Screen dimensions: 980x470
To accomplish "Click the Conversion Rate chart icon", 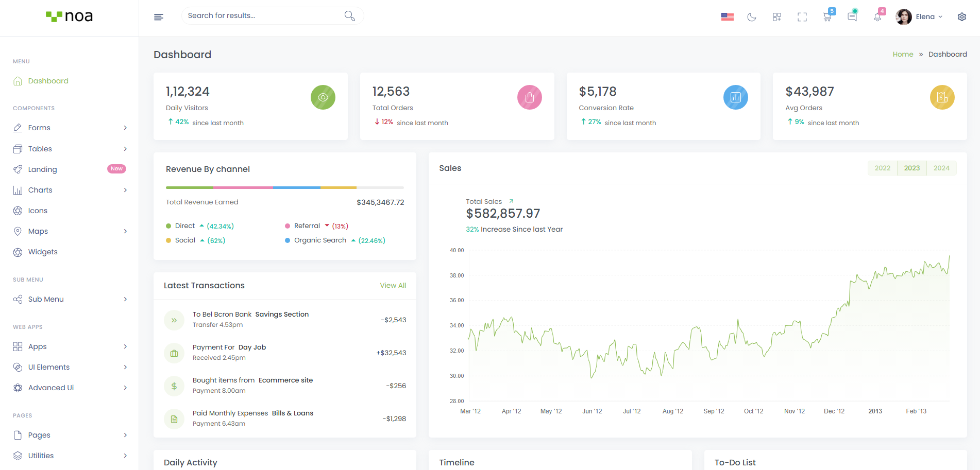I will 736,97.
